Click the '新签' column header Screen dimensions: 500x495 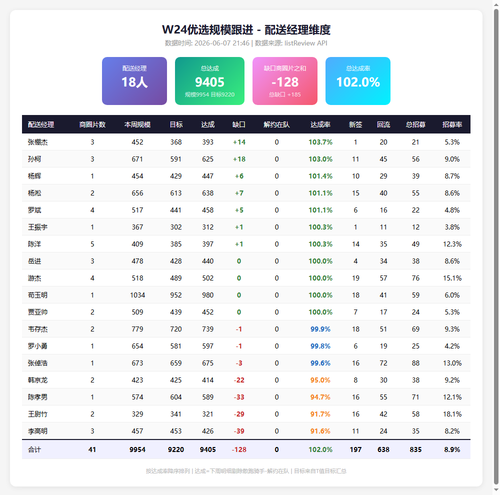(x=356, y=125)
